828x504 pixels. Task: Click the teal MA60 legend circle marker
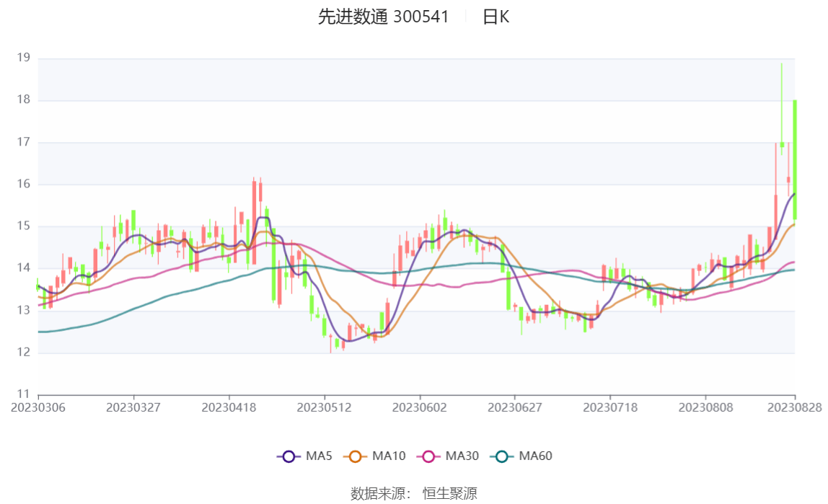point(502,456)
